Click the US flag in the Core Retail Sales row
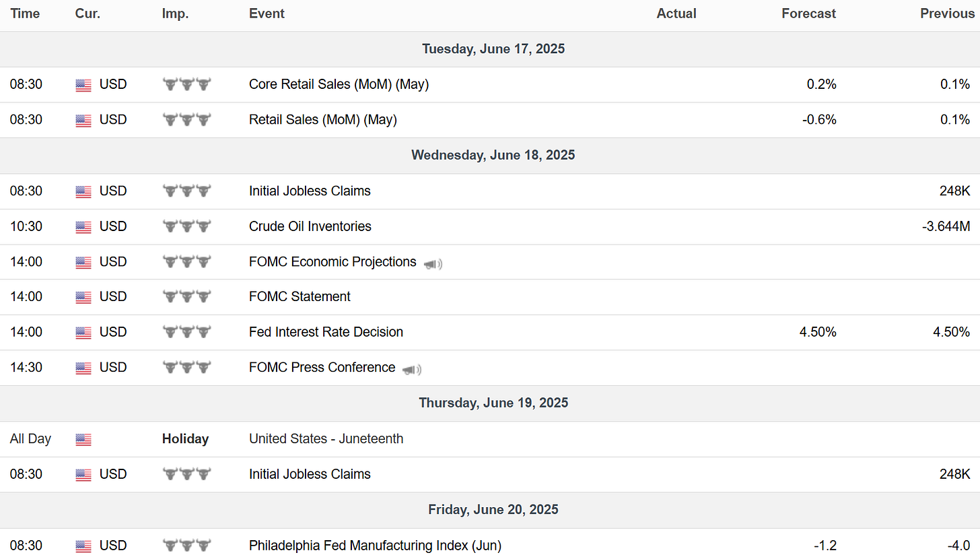The height and width of the screenshot is (557, 980). (x=83, y=85)
